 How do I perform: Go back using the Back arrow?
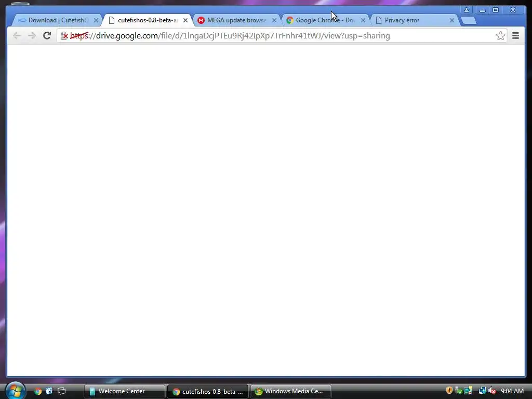point(17,36)
